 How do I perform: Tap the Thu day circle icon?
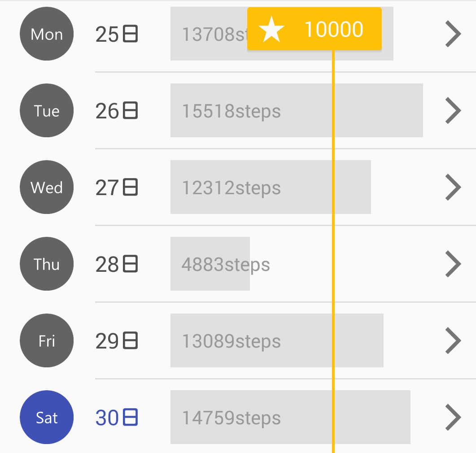pyautogui.click(x=47, y=264)
